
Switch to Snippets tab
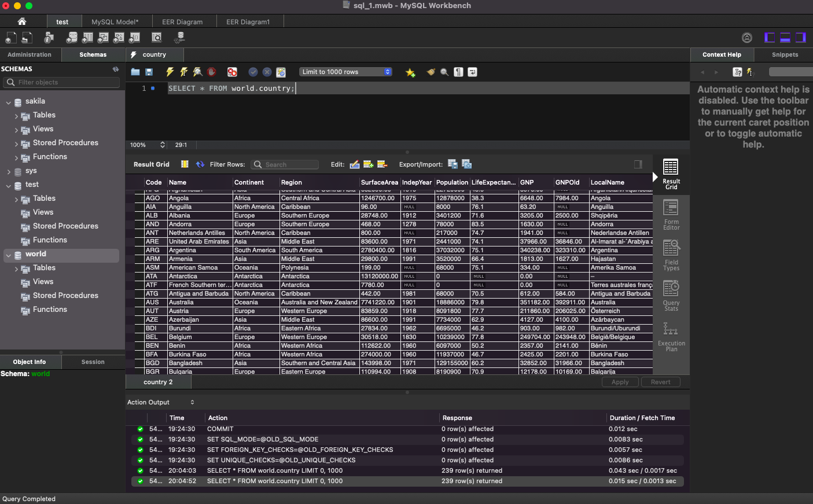click(785, 54)
